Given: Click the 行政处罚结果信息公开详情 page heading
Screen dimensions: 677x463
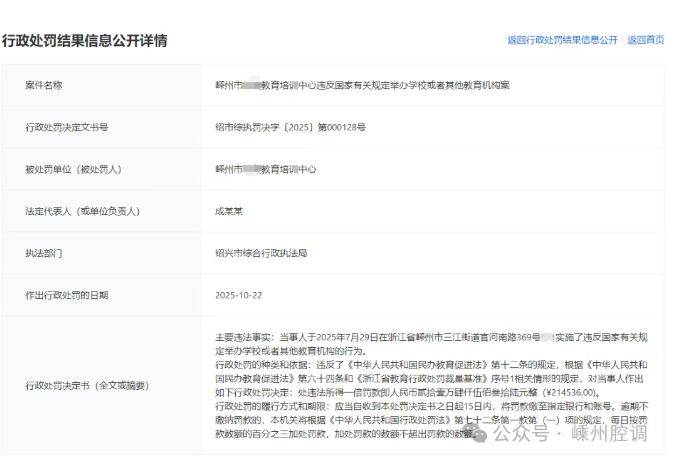Looking at the screenshot, I should pos(84,41).
